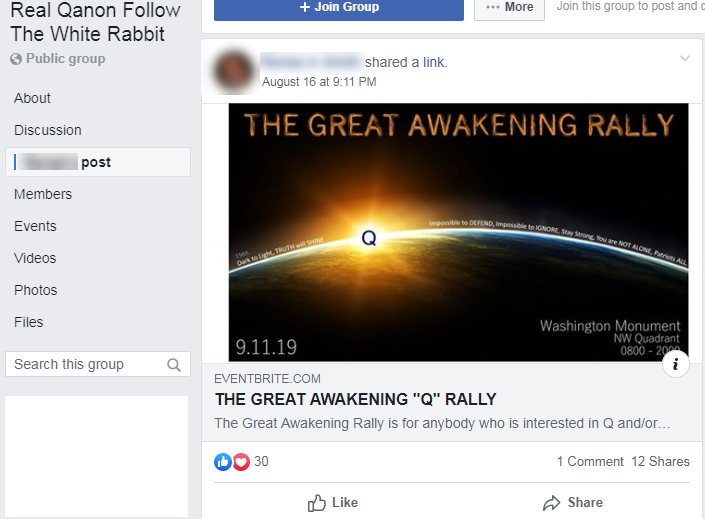Open the Members list
This screenshot has height=519, width=705.
[43, 194]
